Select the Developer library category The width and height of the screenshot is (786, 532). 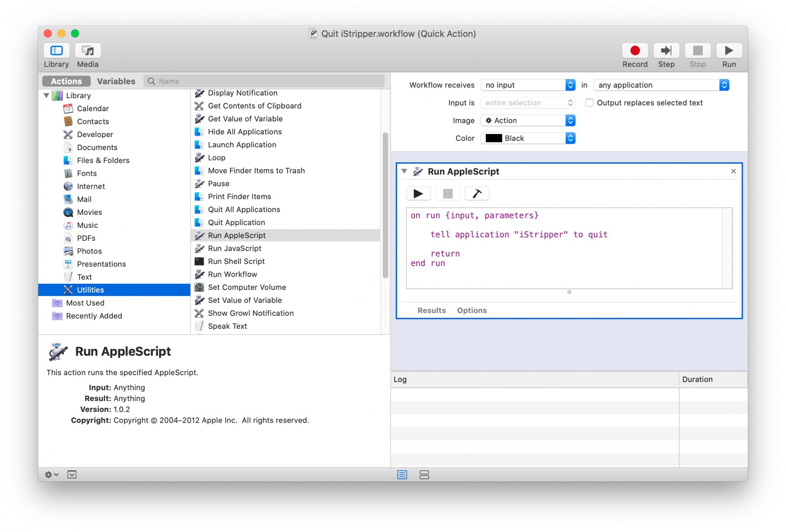click(95, 134)
